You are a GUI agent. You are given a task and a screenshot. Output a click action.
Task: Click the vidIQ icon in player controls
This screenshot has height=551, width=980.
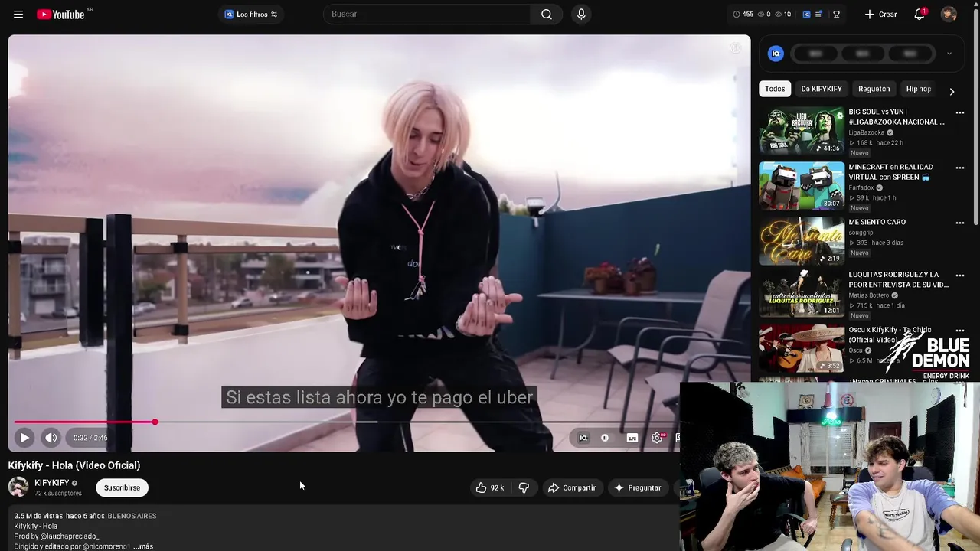click(x=583, y=438)
